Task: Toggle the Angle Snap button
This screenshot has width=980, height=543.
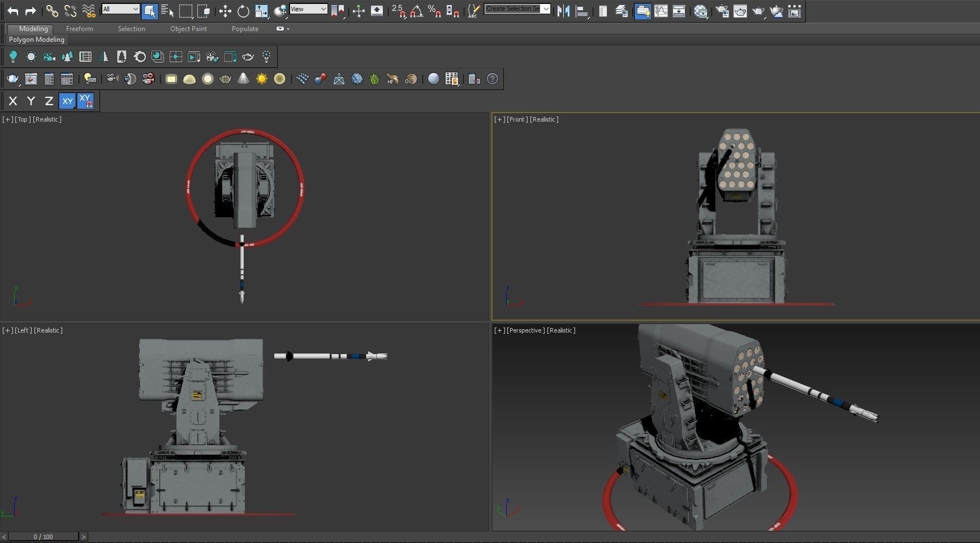Action: coord(417,11)
